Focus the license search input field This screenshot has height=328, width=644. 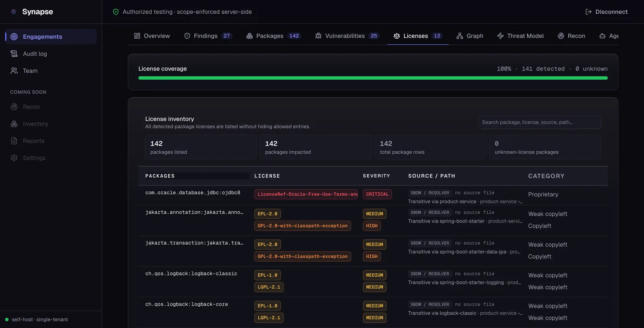[x=539, y=122]
